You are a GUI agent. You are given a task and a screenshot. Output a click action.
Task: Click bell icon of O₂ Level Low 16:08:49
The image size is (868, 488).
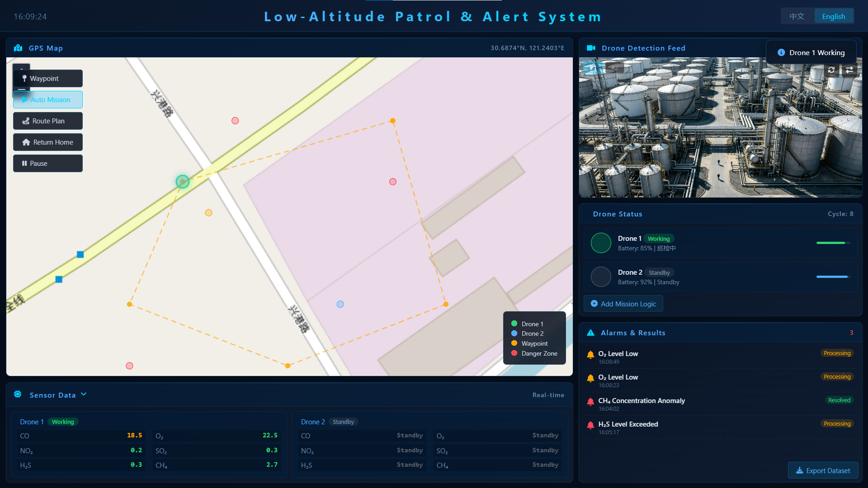point(590,354)
